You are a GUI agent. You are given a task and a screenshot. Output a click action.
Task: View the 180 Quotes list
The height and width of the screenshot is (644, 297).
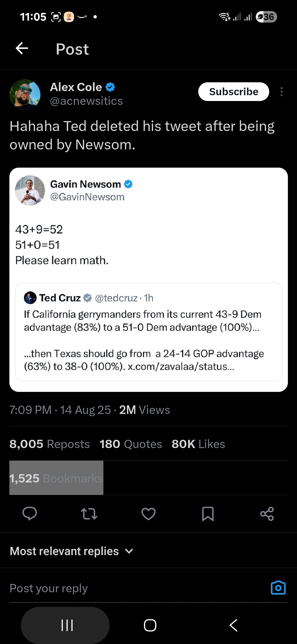pos(131,444)
